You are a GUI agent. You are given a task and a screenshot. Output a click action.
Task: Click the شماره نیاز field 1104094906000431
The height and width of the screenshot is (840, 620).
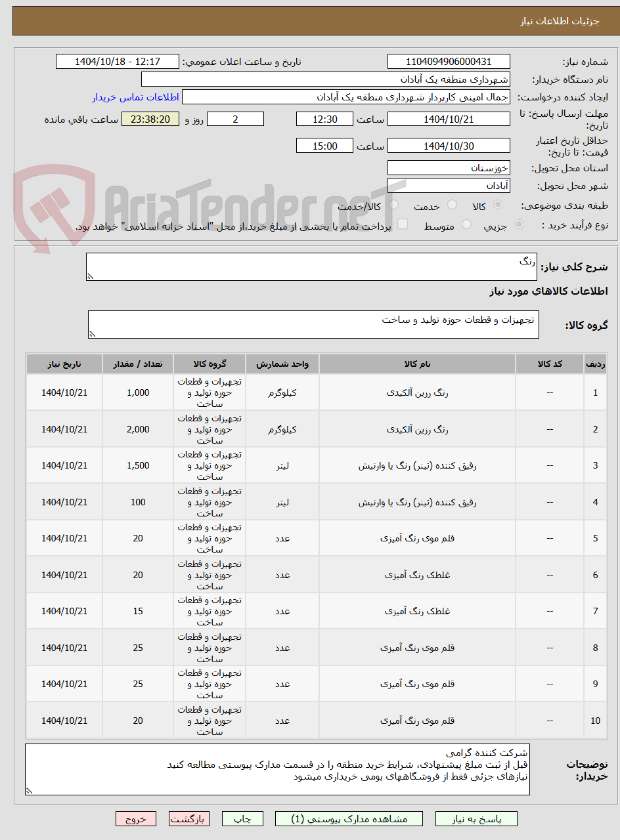point(449,62)
